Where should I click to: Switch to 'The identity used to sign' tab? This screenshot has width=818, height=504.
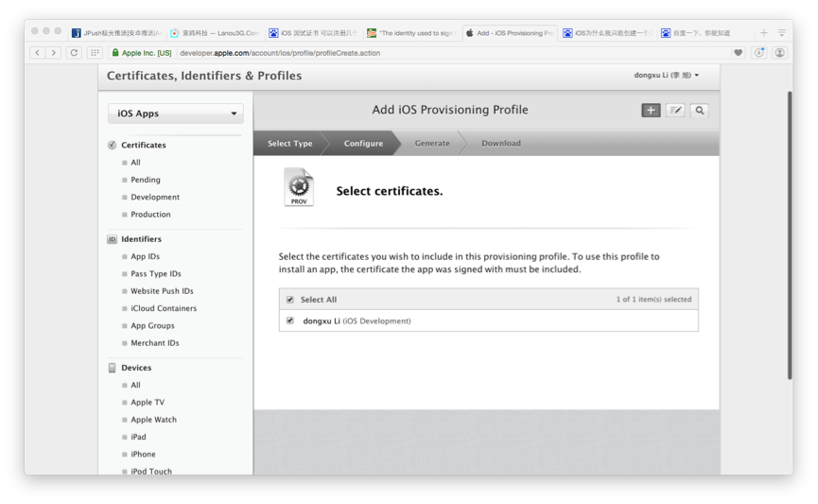[411, 33]
